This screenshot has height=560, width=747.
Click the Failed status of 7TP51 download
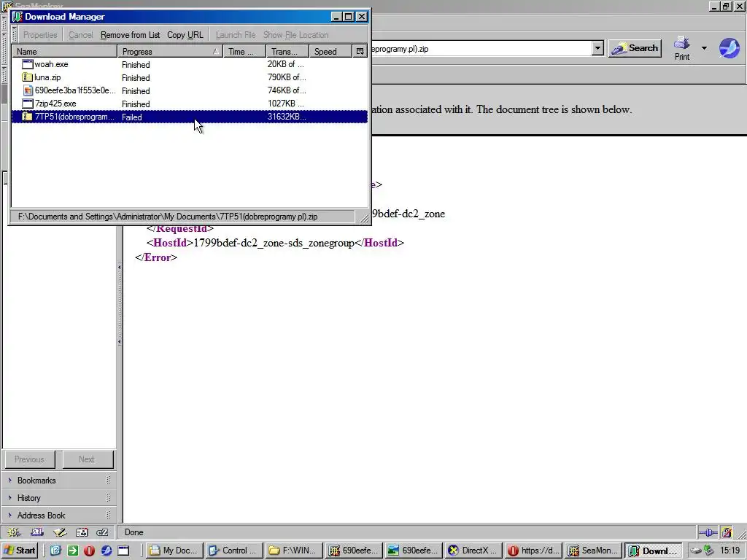click(132, 117)
